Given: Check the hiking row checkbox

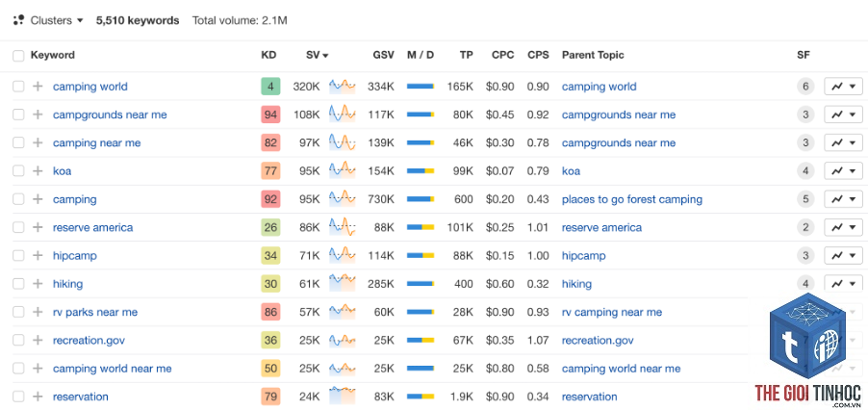Looking at the screenshot, I should (x=19, y=284).
